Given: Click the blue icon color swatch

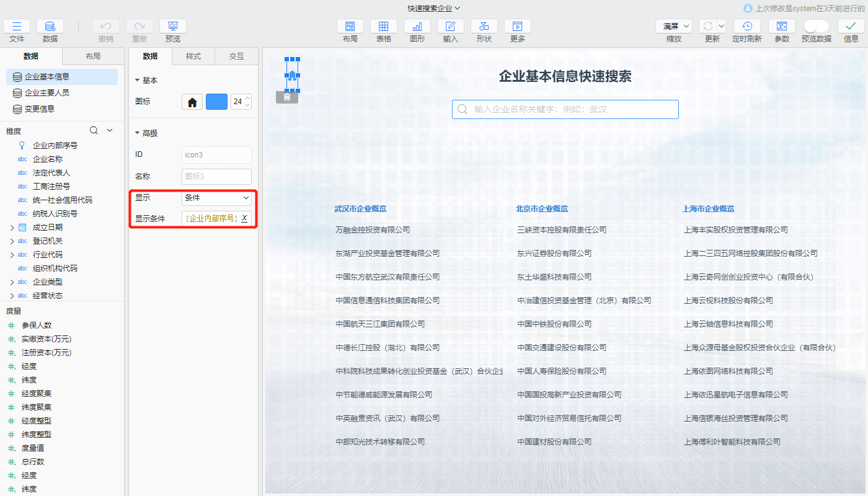Looking at the screenshot, I should pyautogui.click(x=216, y=102).
